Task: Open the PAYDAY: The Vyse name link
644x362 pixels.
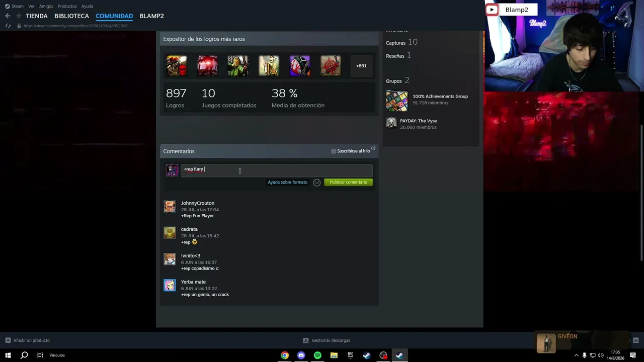Action: coord(418,121)
